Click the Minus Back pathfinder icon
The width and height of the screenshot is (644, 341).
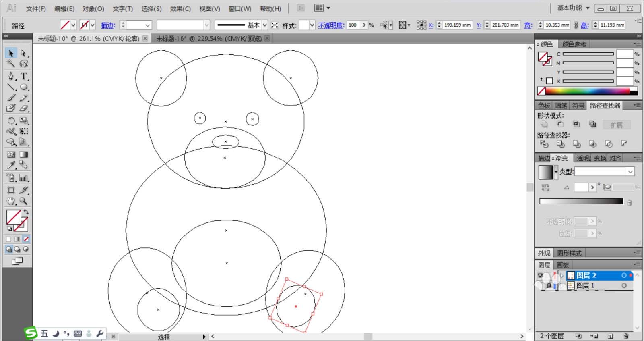(x=624, y=143)
